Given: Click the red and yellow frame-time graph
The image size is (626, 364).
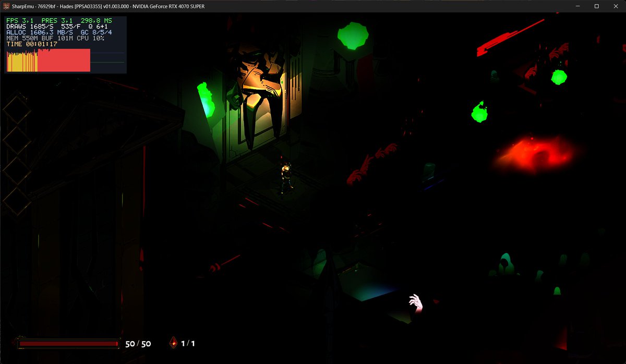Looking at the screenshot, I should click(49, 60).
